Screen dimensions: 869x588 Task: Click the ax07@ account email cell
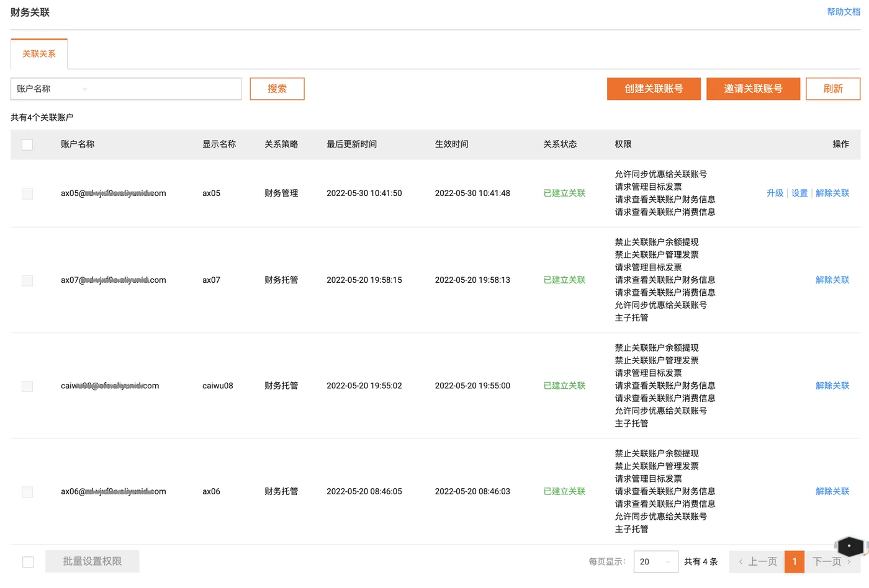114,280
